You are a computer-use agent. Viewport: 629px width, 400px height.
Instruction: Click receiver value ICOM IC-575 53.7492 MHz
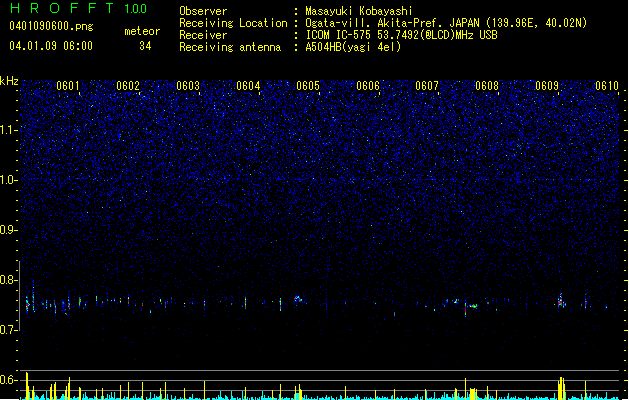(401, 35)
